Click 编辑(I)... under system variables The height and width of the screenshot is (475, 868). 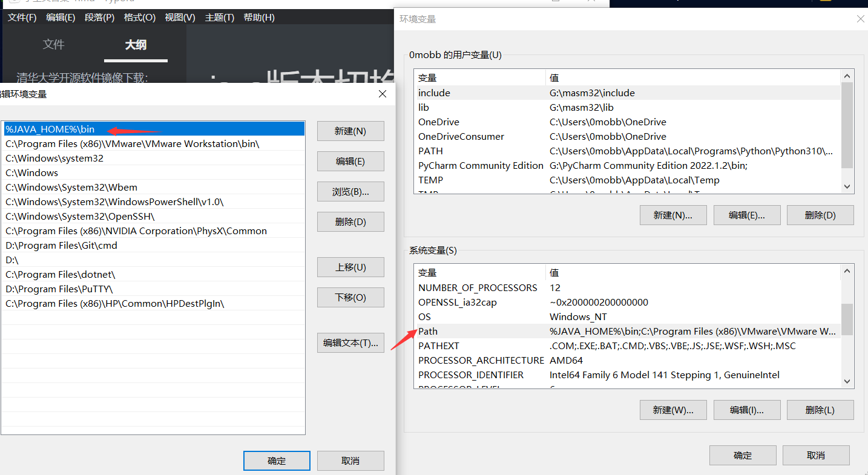point(746,410)
